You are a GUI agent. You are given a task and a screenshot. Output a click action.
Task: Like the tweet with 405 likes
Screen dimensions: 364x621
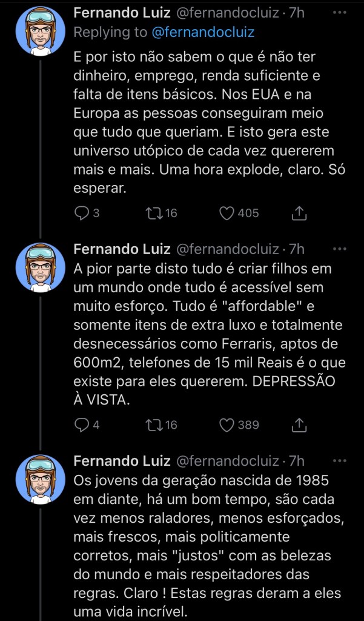click(227, 213)
